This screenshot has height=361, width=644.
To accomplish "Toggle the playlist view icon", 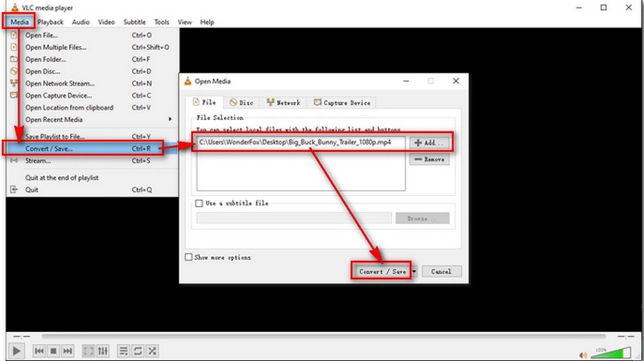I will 124,351.
